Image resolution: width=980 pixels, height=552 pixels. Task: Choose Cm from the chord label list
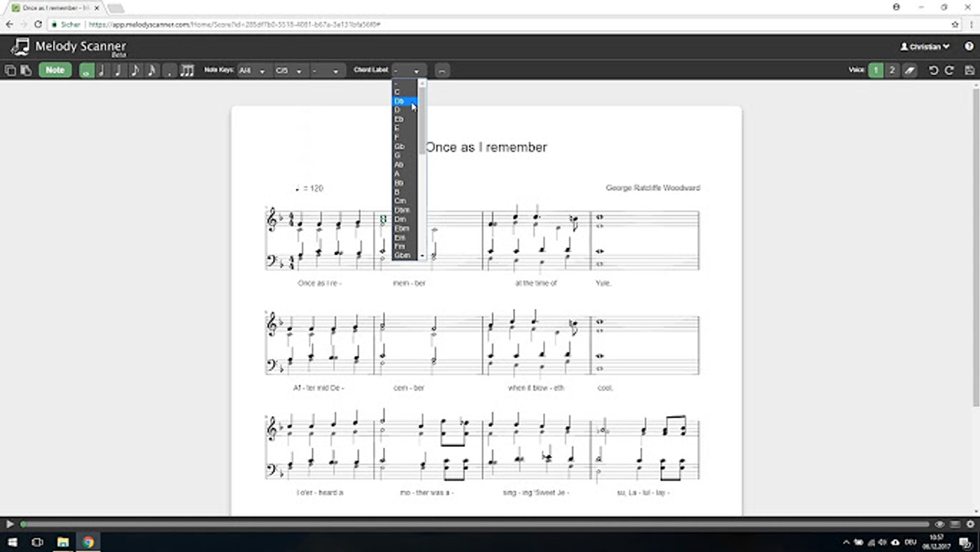[405, 201]
